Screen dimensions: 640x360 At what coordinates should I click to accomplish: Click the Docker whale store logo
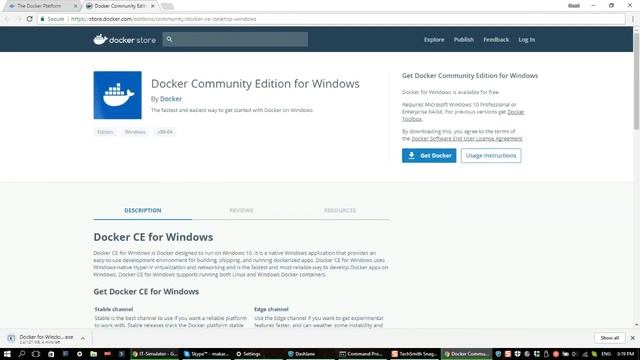pos(124,40)
